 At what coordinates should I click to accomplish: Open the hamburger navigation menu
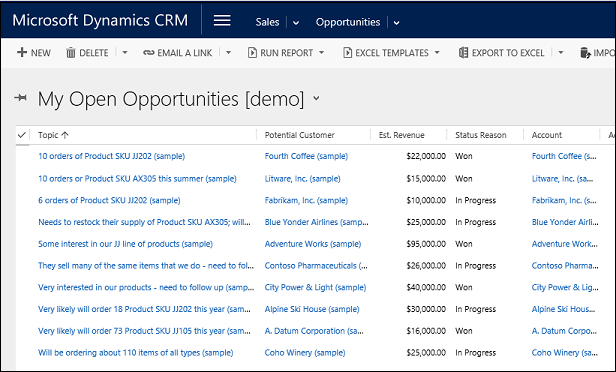pos(222,20)
